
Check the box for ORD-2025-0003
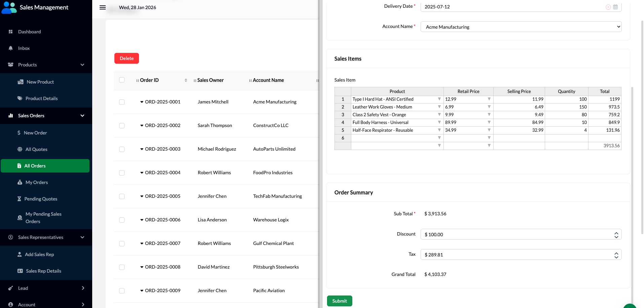pos(122,149)
